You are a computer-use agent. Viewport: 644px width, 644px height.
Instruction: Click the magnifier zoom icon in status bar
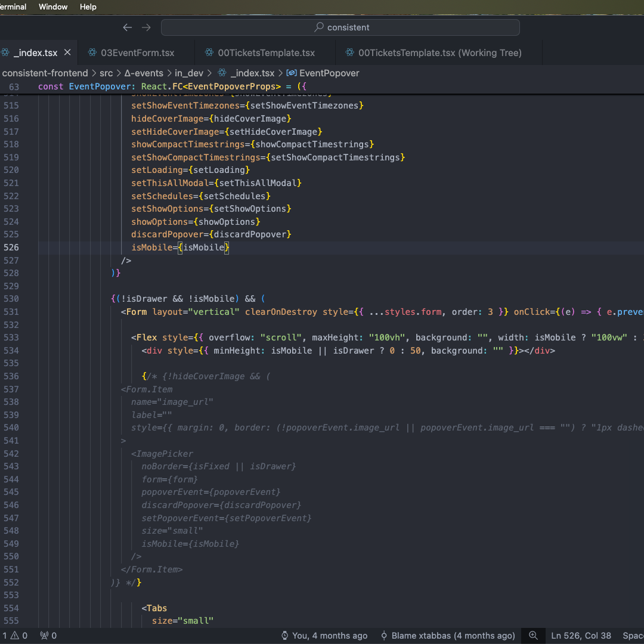tap(533, 636)
